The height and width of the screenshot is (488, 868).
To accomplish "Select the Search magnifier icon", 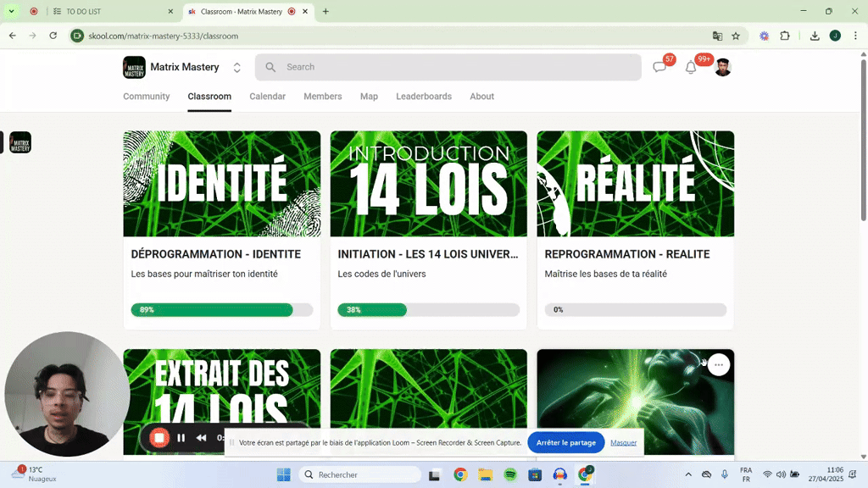I will point(270,67).
